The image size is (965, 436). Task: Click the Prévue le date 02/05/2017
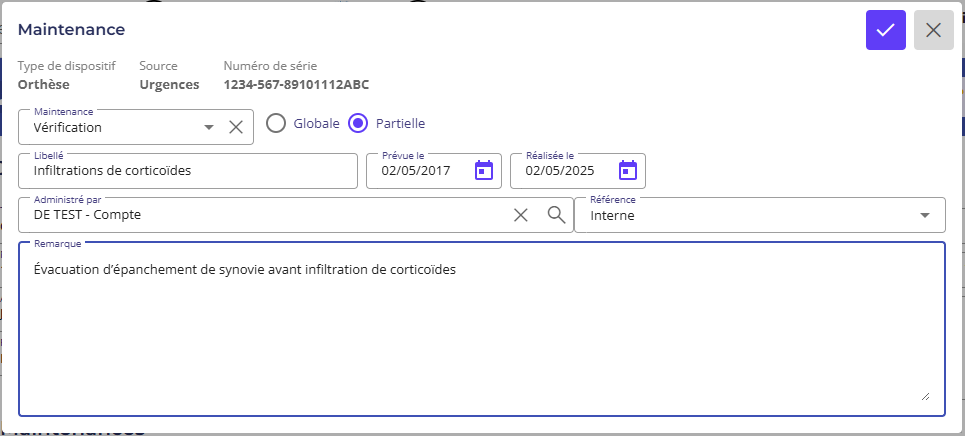tap(417, 171)
